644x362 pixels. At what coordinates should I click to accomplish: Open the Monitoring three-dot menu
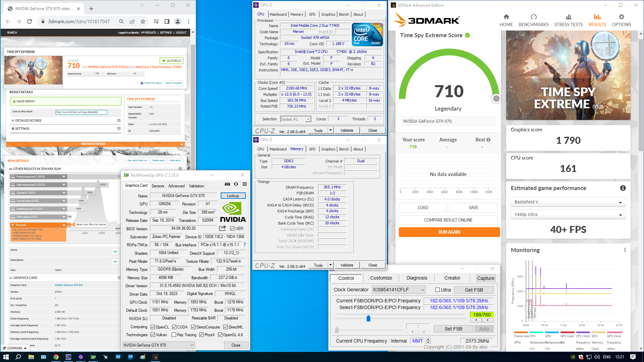(625, 250)
